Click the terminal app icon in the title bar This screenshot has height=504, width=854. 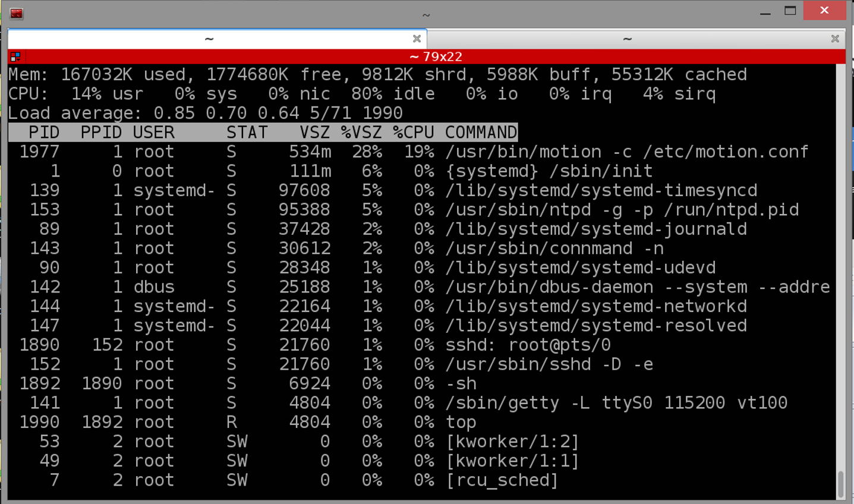point(16,13)
